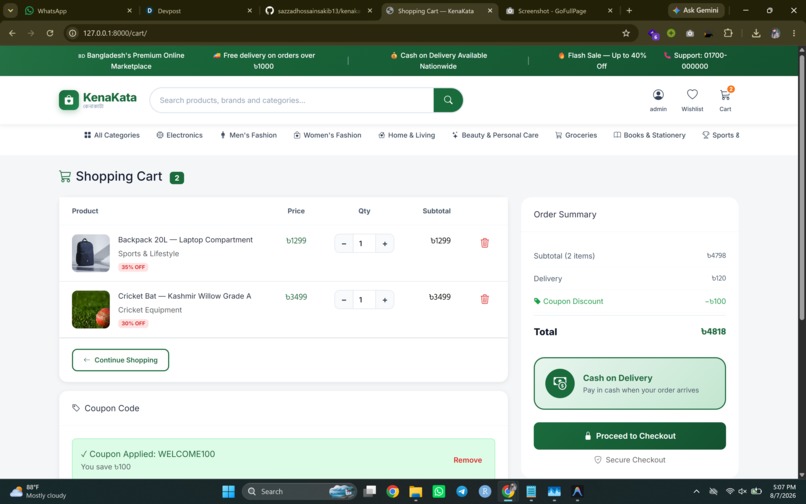Open Men's Fashion category
This screenshot has height=504, width=806.
click(248, 135)
